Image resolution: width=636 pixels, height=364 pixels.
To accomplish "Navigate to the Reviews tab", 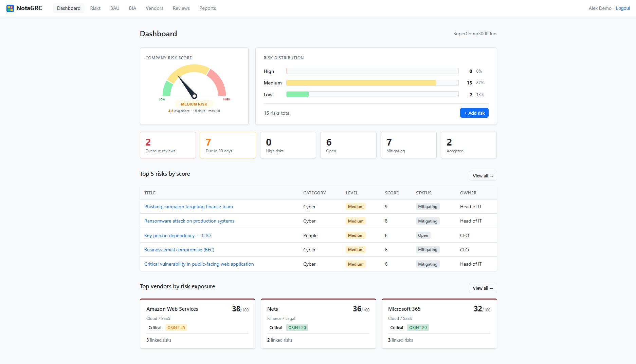I will [x=181, y=8].
